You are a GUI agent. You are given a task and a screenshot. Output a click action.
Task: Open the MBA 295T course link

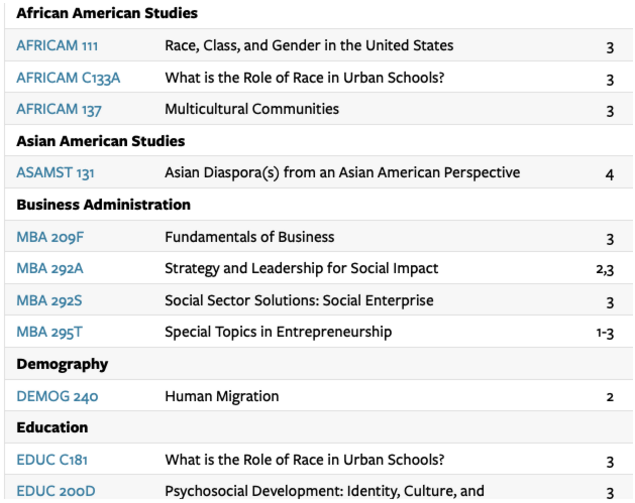(50, 332)
